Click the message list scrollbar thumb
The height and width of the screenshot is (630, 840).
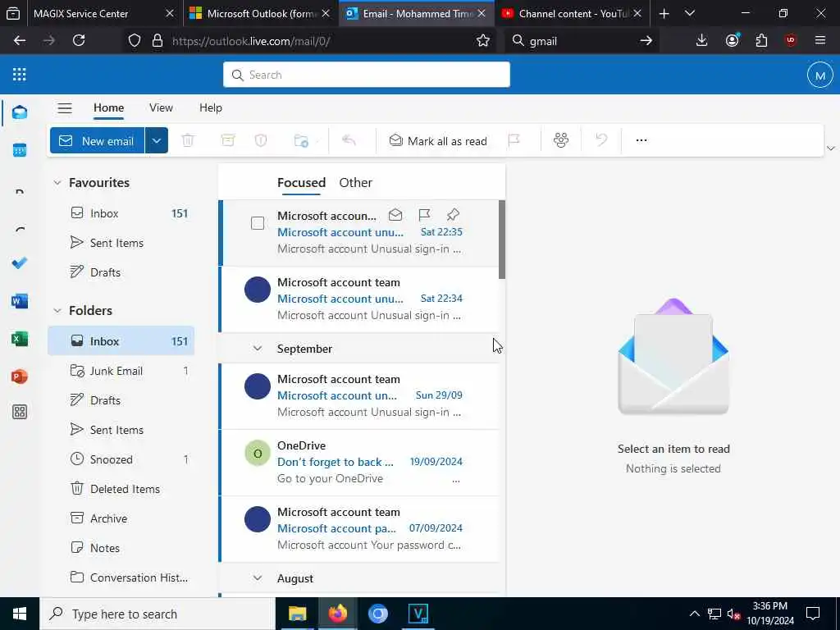[502, 240]
